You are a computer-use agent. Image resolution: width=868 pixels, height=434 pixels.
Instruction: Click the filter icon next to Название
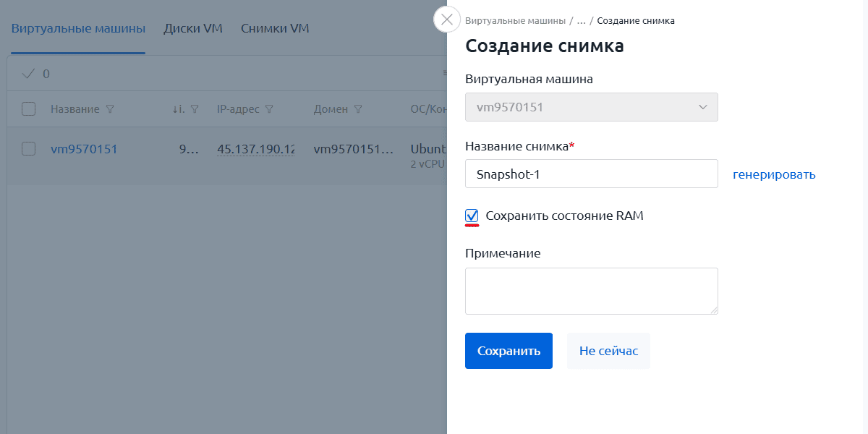point(110,109)
